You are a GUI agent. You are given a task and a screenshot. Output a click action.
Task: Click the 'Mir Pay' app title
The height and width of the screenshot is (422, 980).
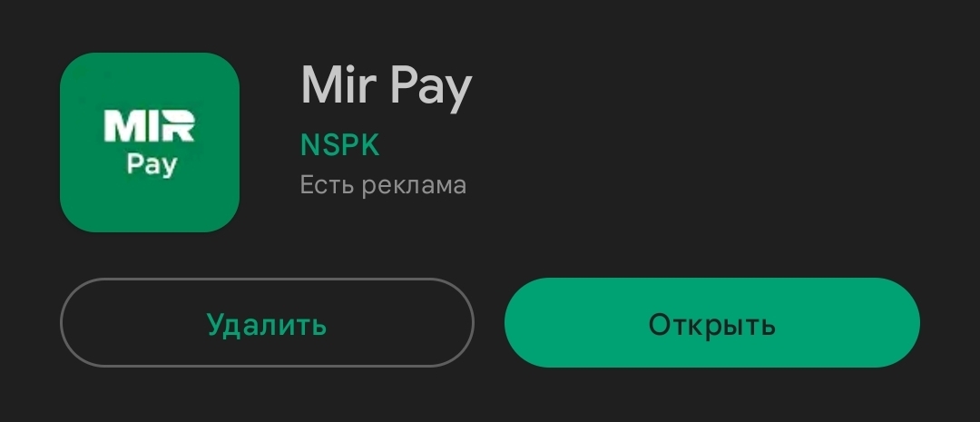pyautogui.click(x=387, y=87)
